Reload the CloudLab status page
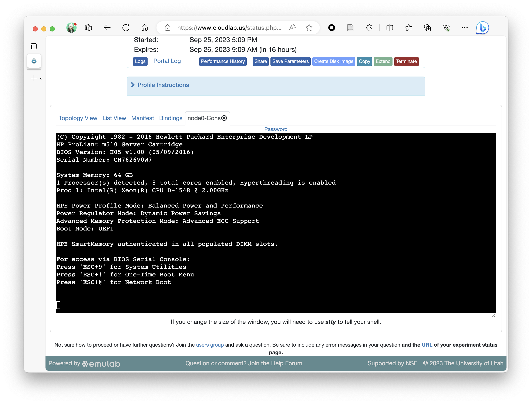 tap(126, 28)
